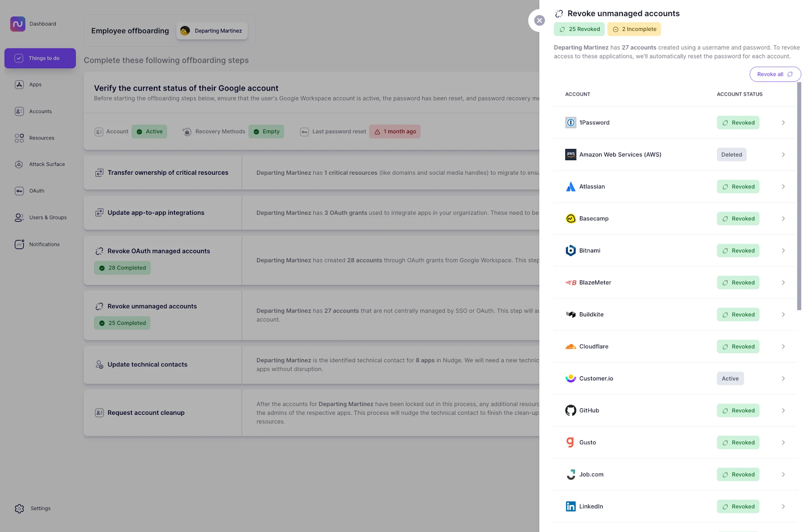The image size is (809, 532).
Task: Toggle the Deleted status for Amazon Web Services
Action: pos(731,154)
